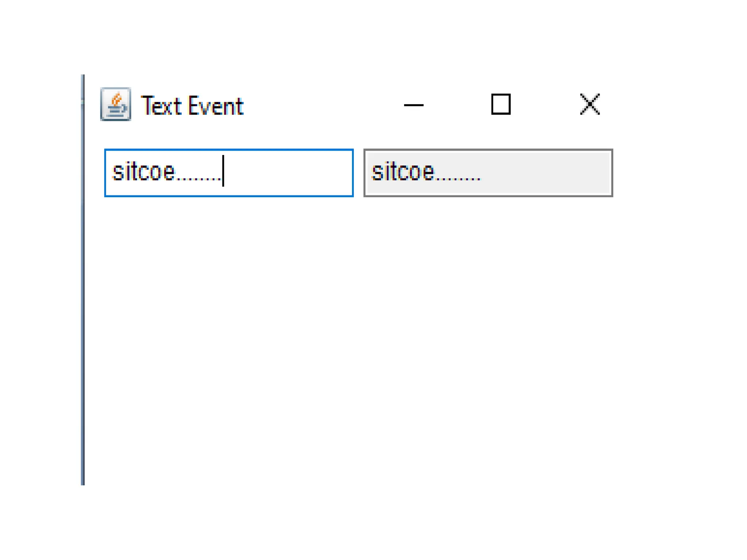Maximize the Text Event window

pos(501,105)
